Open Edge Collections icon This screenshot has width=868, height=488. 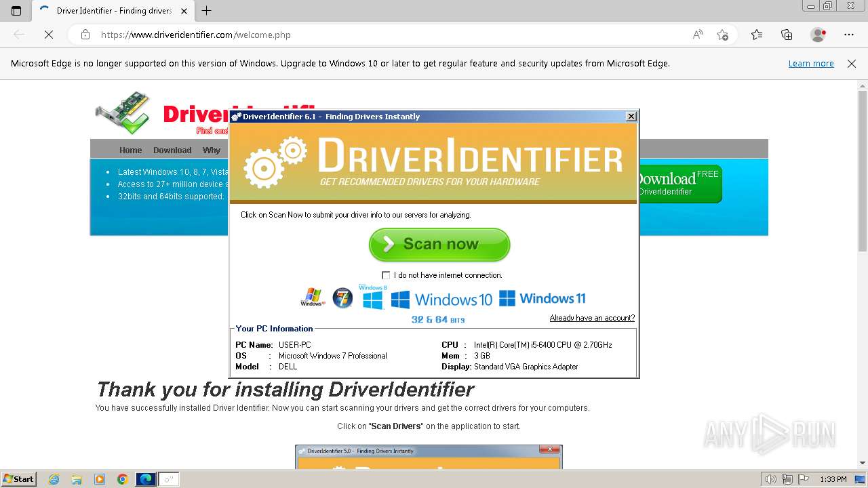[x=787, y=35]
